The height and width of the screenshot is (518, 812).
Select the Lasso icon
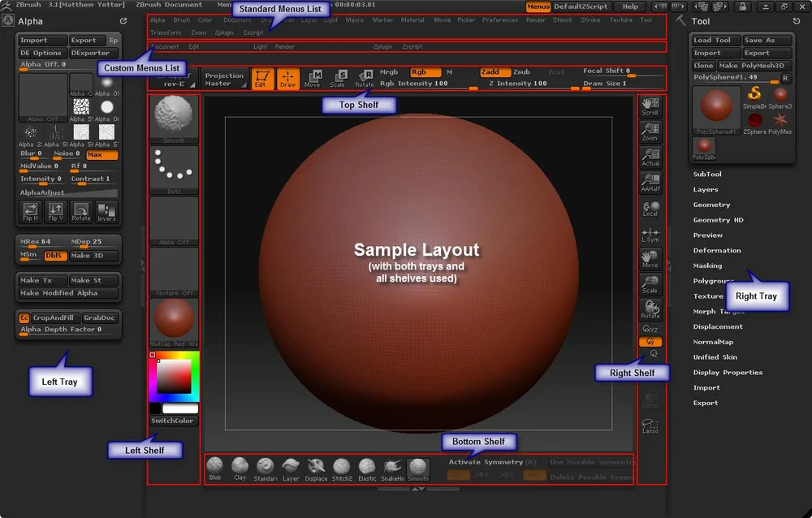point(650,425)
